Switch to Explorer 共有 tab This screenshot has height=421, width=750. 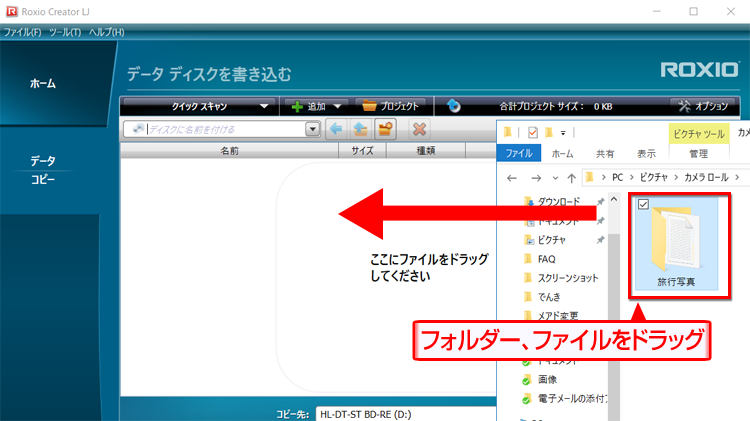tap(605, 154)
